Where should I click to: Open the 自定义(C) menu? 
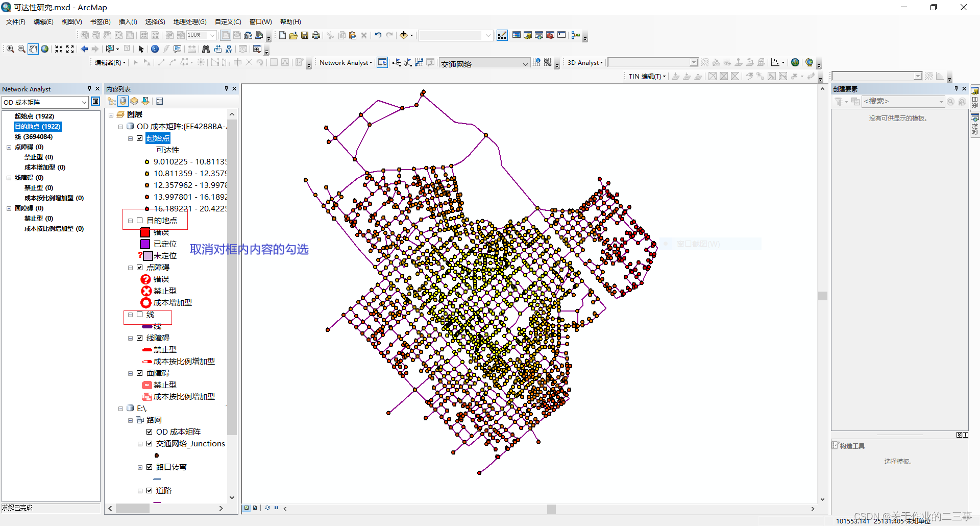click(x=228, y=21)
